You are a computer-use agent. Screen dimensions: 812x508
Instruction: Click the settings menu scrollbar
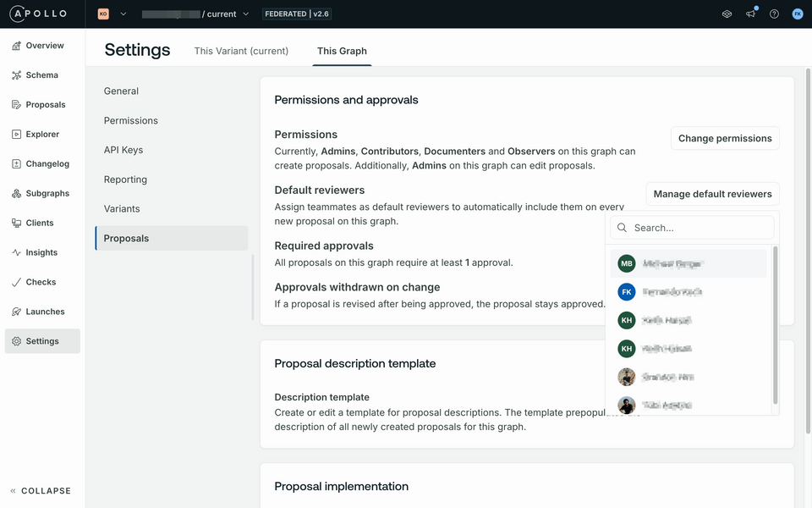point(253,287)
